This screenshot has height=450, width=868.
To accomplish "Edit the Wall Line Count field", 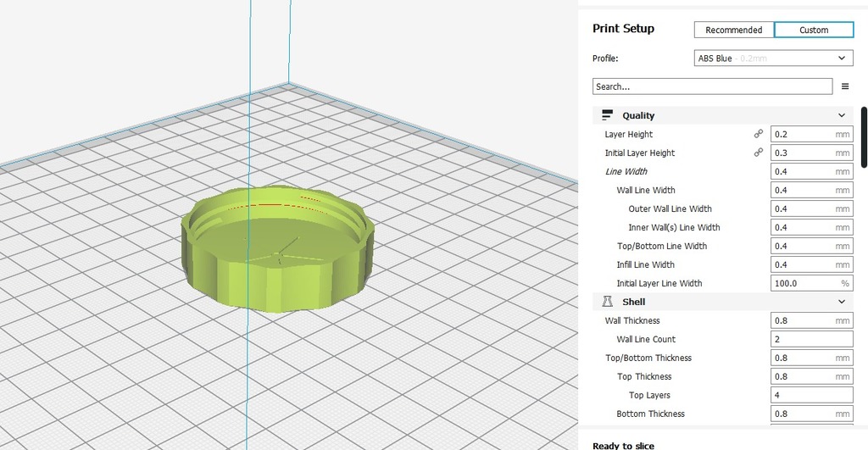I will pos(810,339).
